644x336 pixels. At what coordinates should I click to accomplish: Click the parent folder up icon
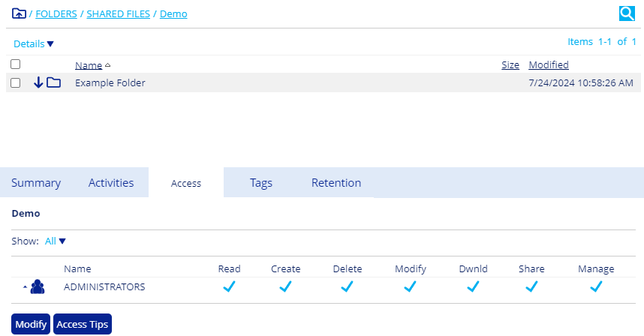coord(19,13)
